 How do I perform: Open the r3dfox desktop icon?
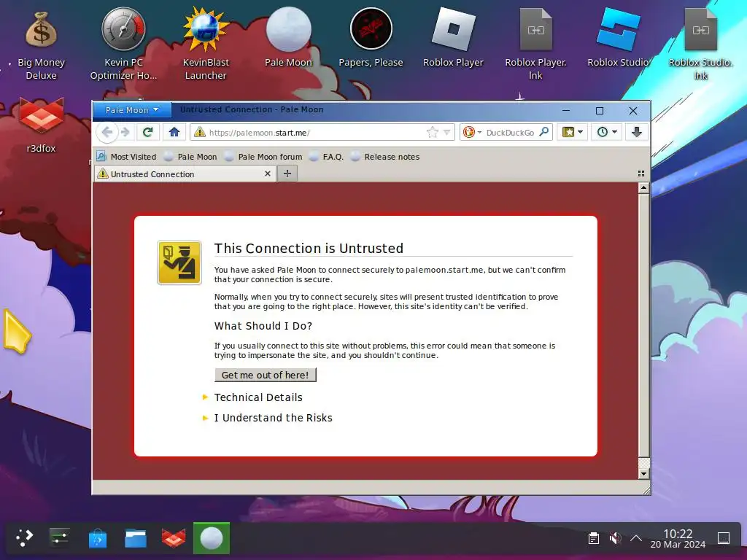(41, 125)
